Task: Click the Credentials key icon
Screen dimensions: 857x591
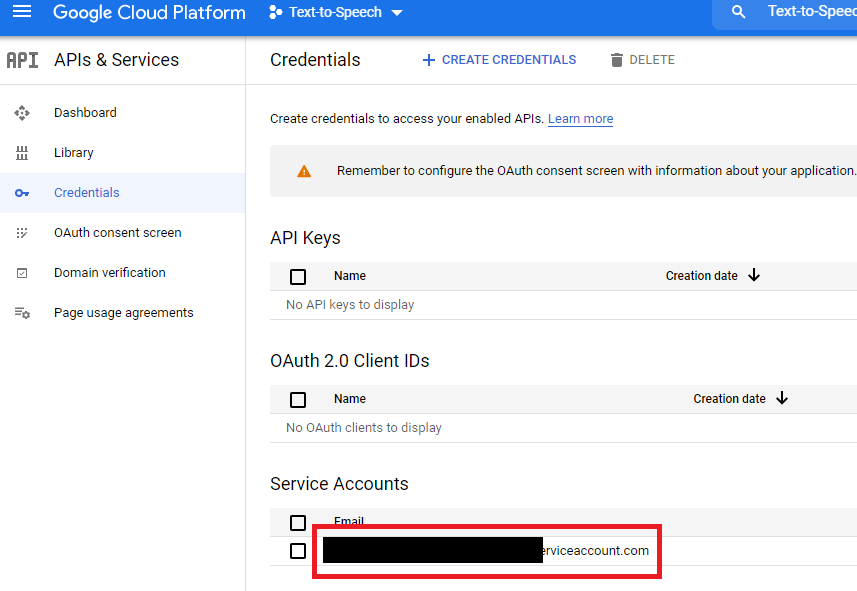Action: [x=22, y=193]
